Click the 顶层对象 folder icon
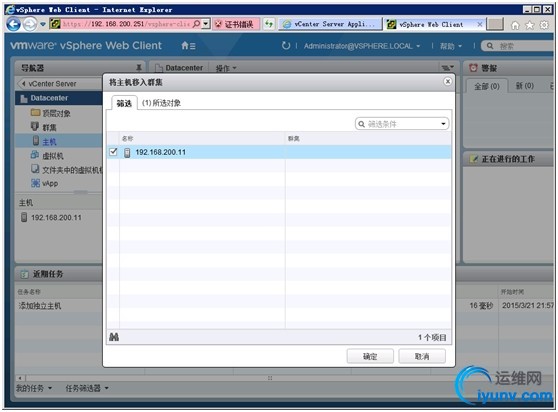558x412 pixels. [x=35, y=112]
